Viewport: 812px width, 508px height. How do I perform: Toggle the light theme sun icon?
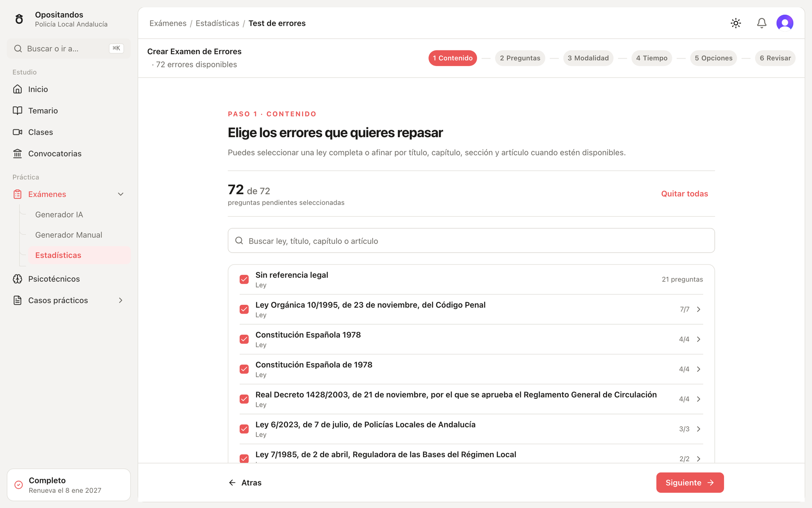736,23
